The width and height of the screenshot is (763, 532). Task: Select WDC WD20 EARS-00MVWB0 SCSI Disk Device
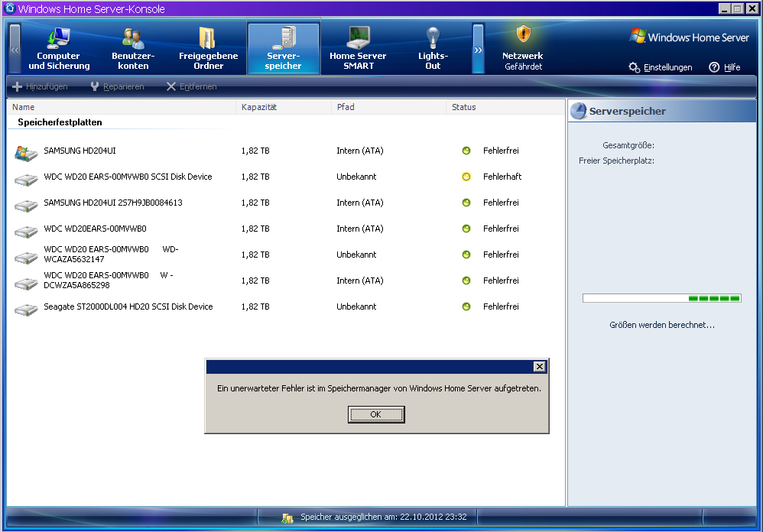click(128, 177)
